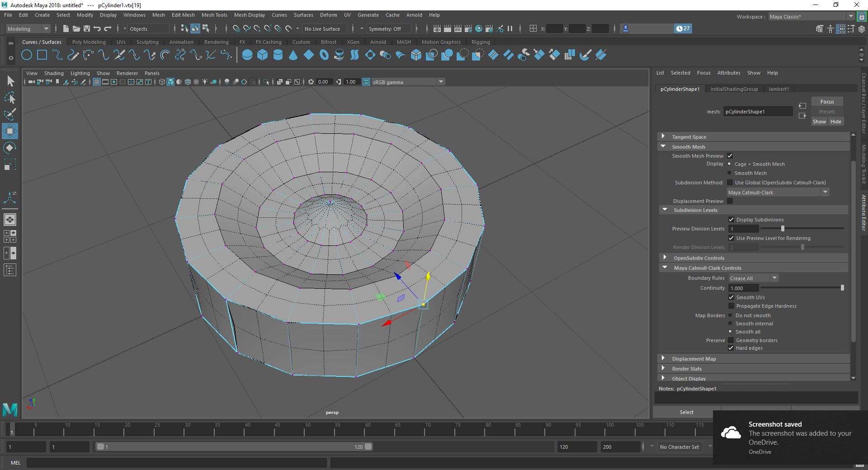Select the Move tool in the toolbox
Screen dimensions: 868x470
click(x=10, y=131)
